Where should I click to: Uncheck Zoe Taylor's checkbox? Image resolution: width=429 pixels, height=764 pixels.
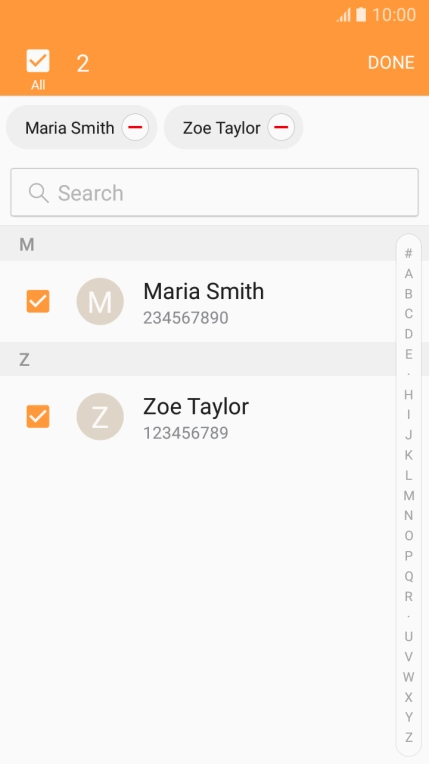[38, 416]
